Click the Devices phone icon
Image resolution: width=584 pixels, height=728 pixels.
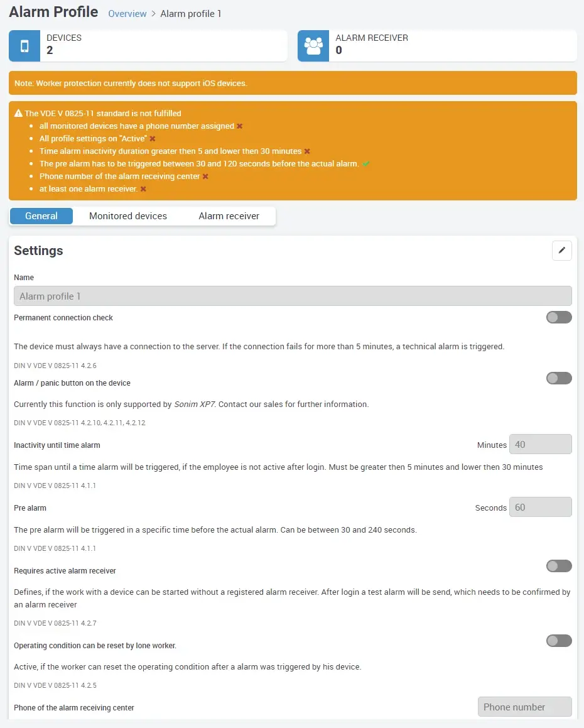point(24,45)
